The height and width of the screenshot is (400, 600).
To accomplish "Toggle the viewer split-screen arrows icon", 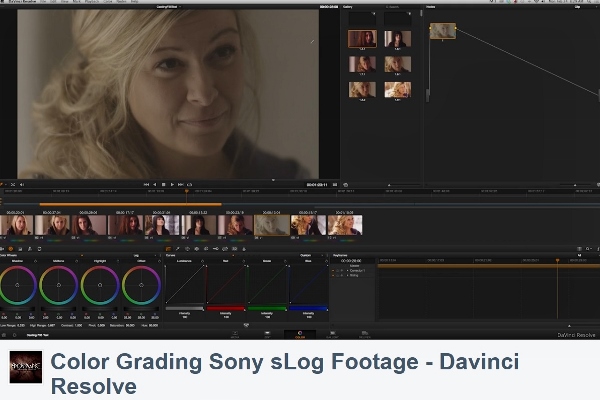I will [13, 184].
